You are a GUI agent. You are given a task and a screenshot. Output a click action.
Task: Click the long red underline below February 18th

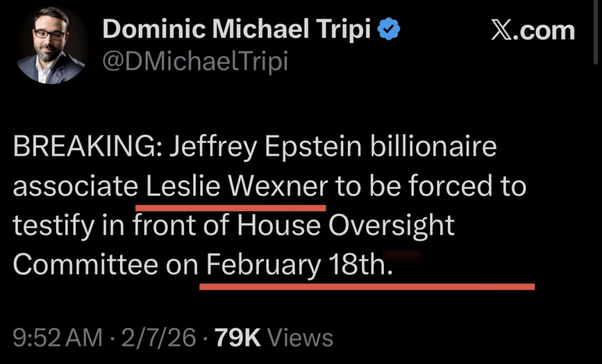[x=367, y=287]
